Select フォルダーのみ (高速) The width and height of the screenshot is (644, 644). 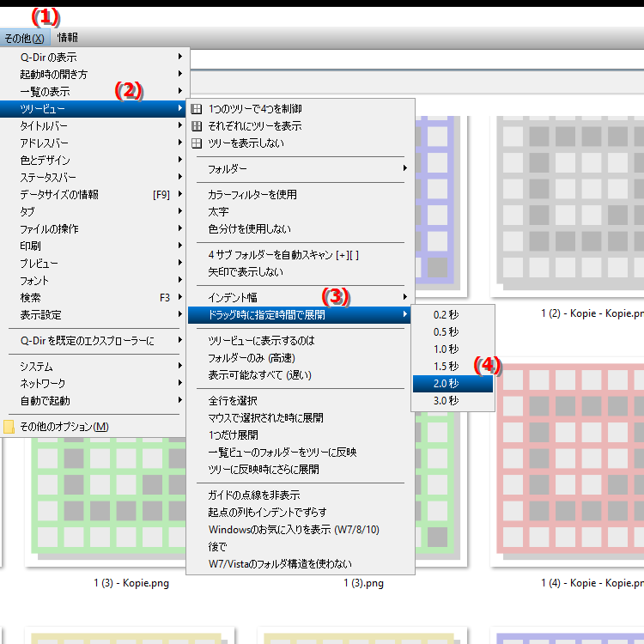coord(301,358)
